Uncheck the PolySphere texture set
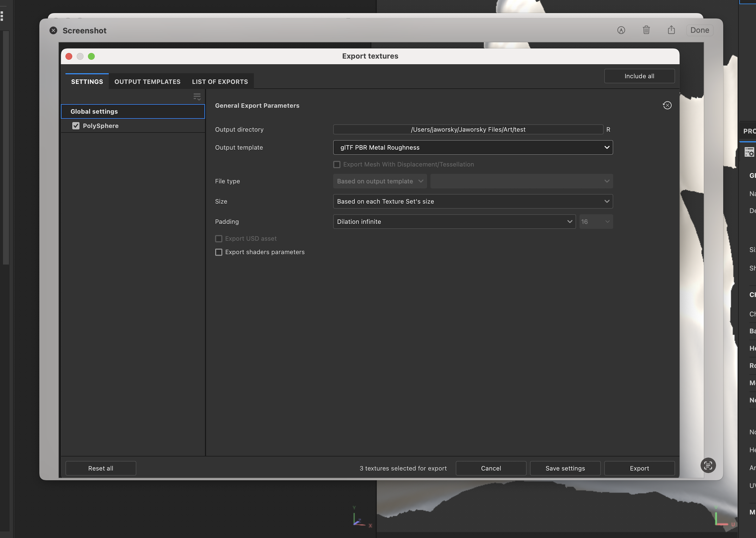This screenshot has height=538, width=756. [76, 125]
